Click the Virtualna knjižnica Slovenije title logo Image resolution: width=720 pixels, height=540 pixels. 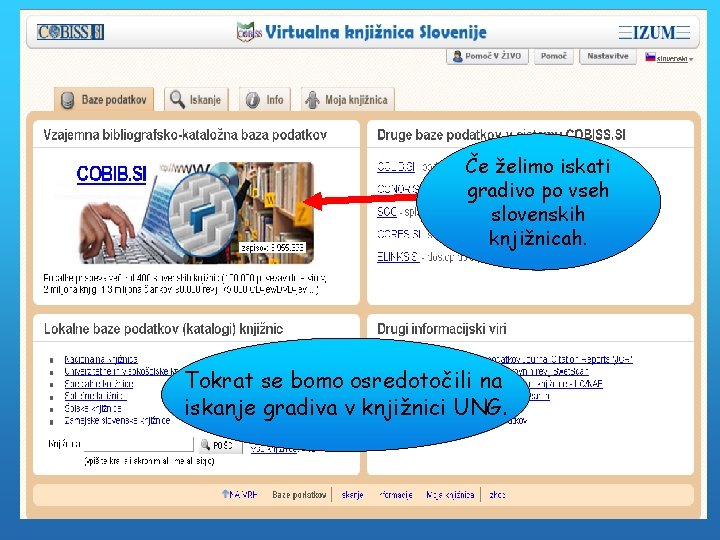click(x=361, y=32)
